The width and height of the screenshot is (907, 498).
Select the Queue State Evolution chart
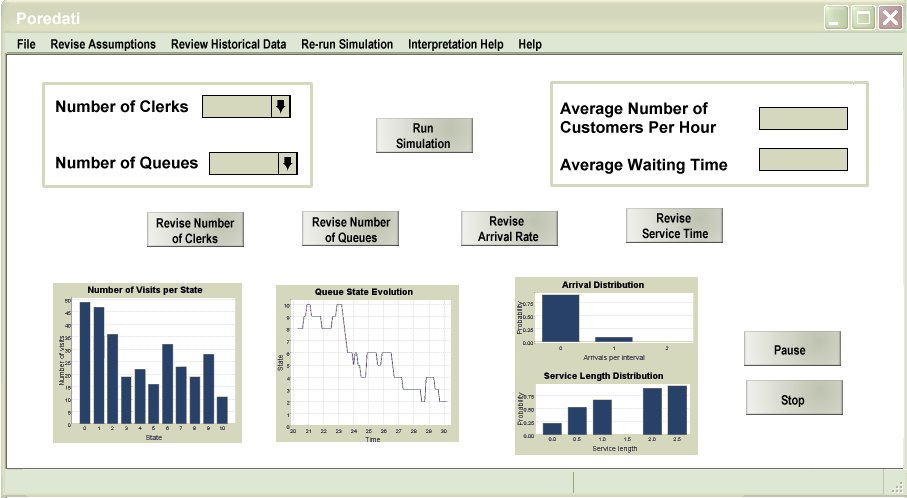point(367,363)
